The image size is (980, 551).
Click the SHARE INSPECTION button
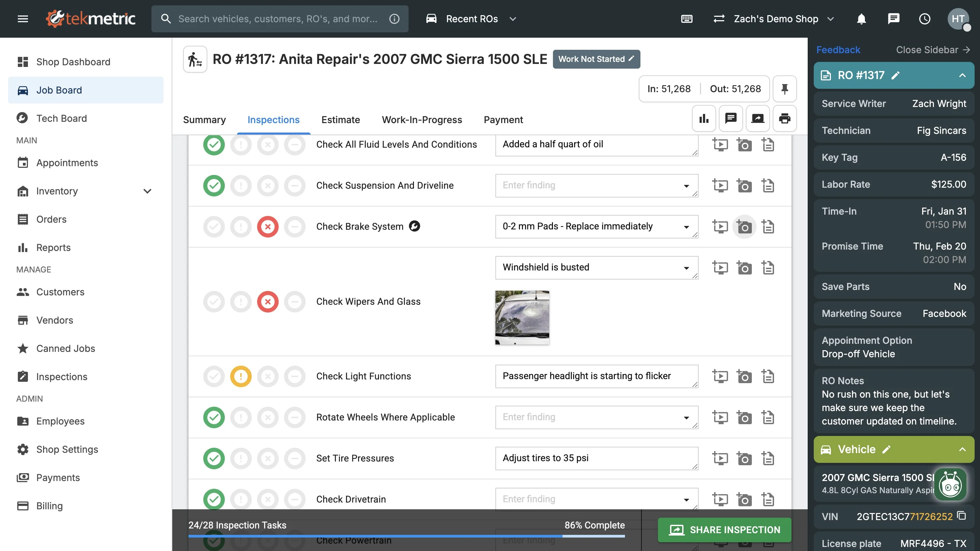[724, 530]
